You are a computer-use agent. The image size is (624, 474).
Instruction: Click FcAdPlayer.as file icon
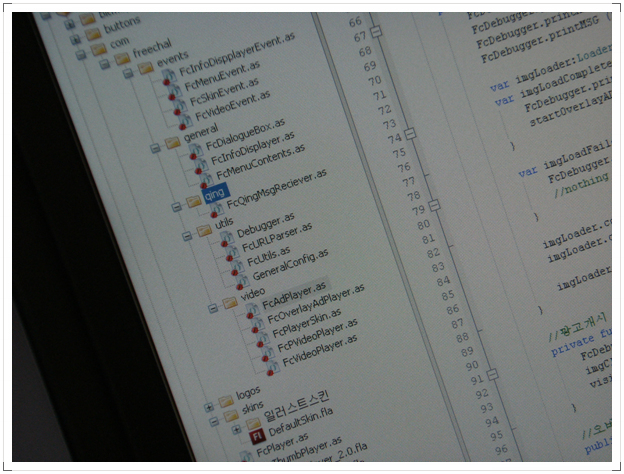click(x=252, y=310)
